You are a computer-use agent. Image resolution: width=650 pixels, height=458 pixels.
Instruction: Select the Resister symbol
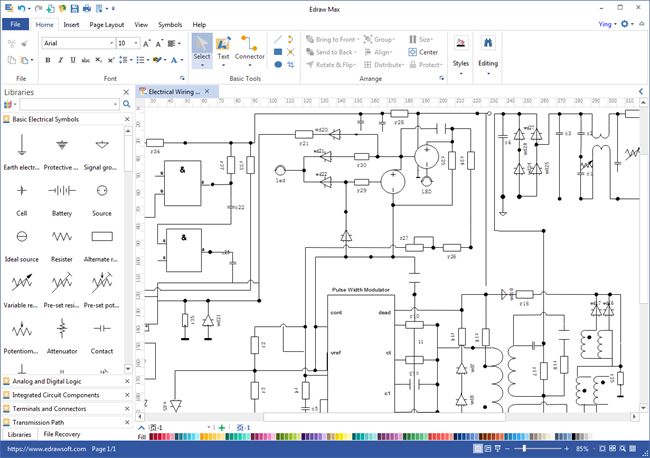[x=62, y=237]
